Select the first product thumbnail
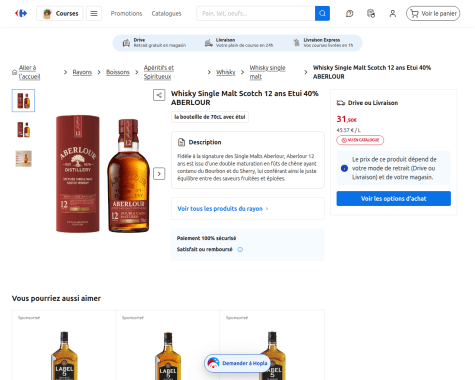The height and width of the screenshot is (380, 475). 23,100
